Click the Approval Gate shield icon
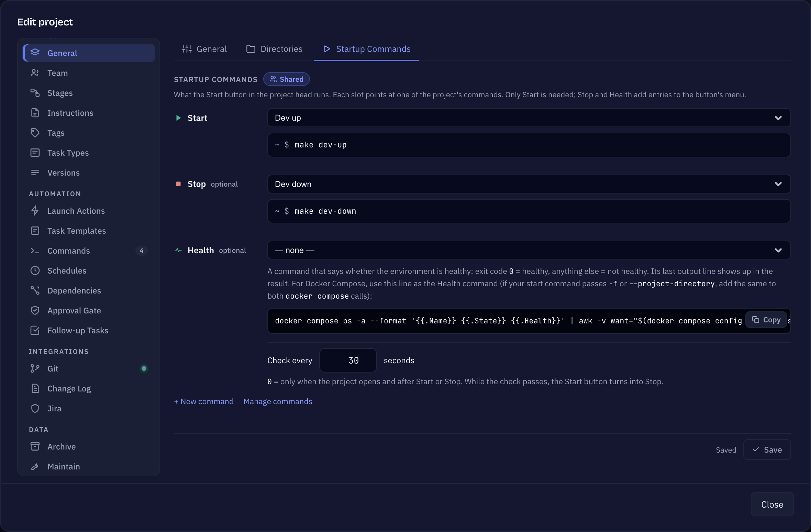This screenshot has width=811, height=532. (35, 310)
